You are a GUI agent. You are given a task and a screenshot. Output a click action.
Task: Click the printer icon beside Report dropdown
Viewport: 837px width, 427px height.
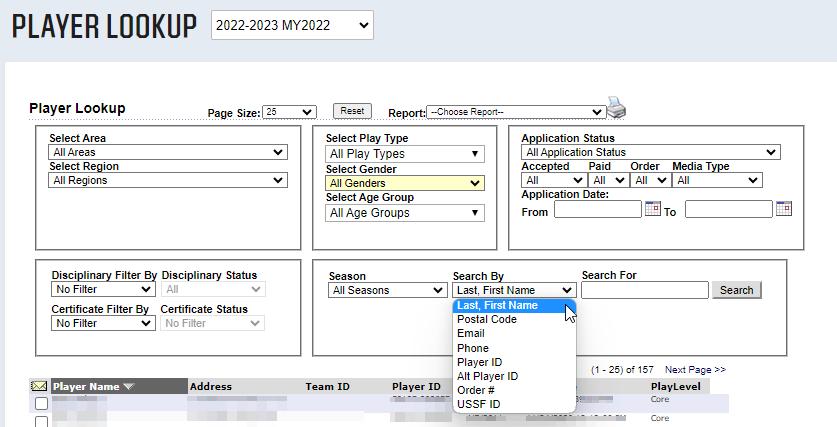(615, 109)
